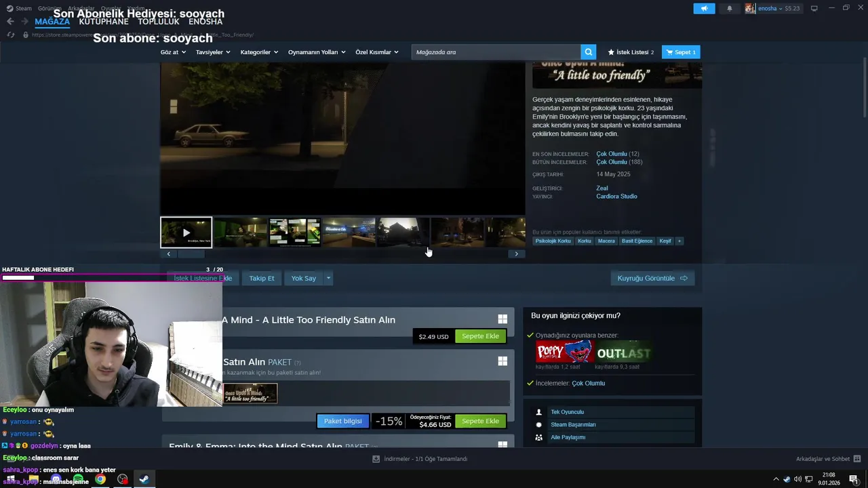Expand the Tavsiyeler dropdown

pos(213,52)
